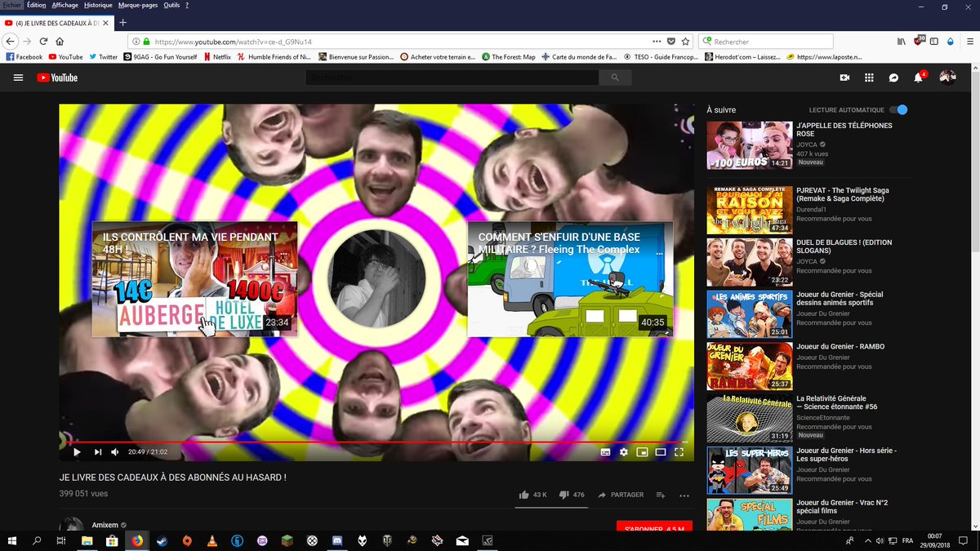Open Discord from the taskbar
This screenshot has height=551, width=980.
[336, 540]
